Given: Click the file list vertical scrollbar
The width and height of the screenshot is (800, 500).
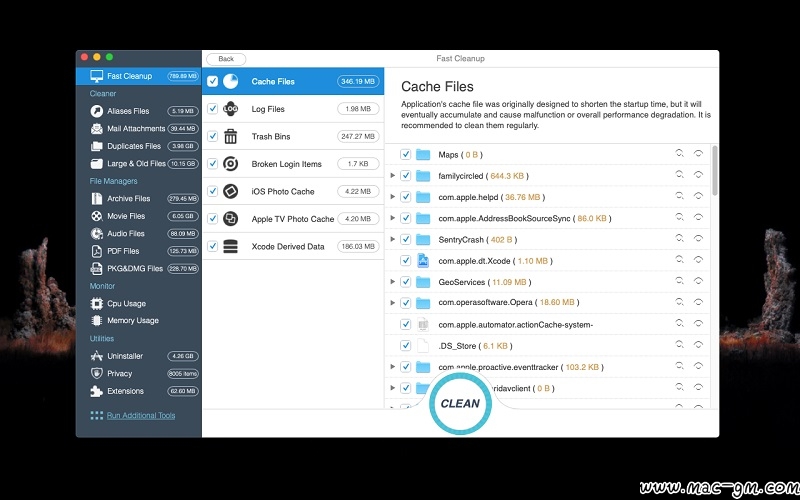Looking at the screenshot, I should click(x=714, y=171).
